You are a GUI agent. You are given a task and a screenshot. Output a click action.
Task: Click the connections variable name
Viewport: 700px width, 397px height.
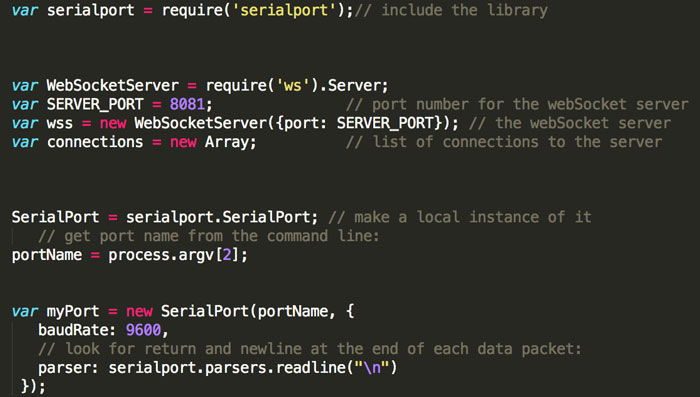95,142
